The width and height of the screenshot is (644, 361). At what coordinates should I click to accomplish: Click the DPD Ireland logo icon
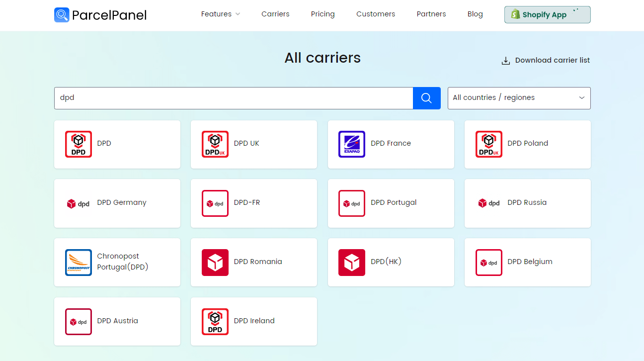click(x=215, y=321)
